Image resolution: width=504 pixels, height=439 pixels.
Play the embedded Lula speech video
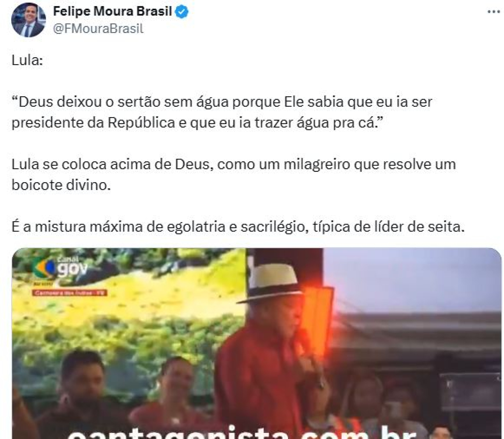[x=256, y=343]
